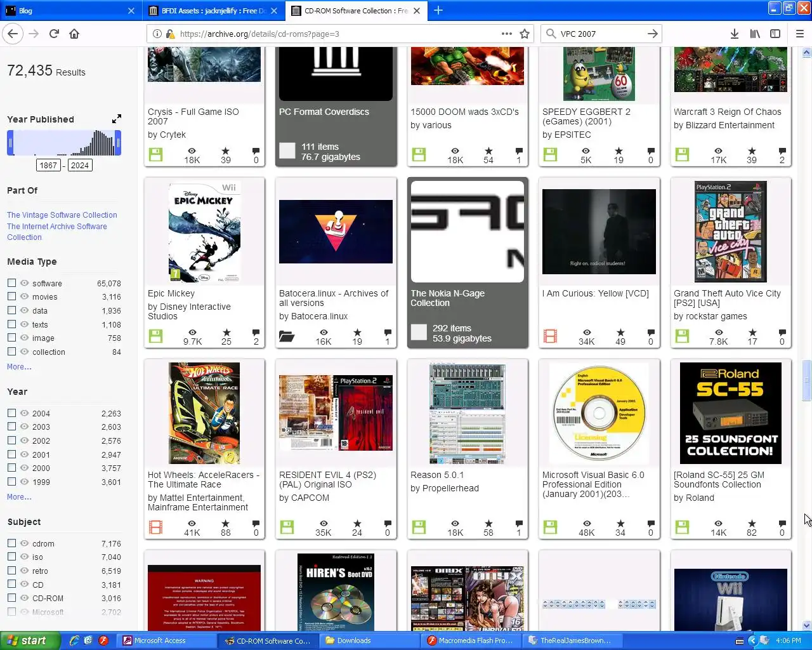The height and width of the screenshot is (650, 812).
Task: Open the browser home page
Action: 74,34
